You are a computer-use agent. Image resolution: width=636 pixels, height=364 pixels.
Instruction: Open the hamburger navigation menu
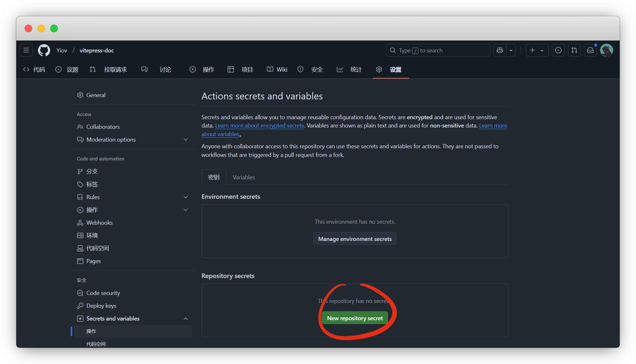tap(26, 50)
